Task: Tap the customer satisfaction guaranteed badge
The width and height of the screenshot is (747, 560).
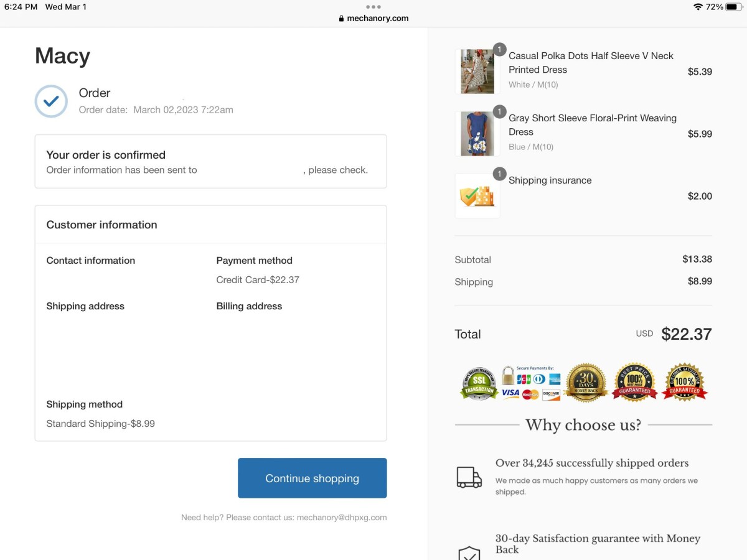Action: tap(684, 383)
